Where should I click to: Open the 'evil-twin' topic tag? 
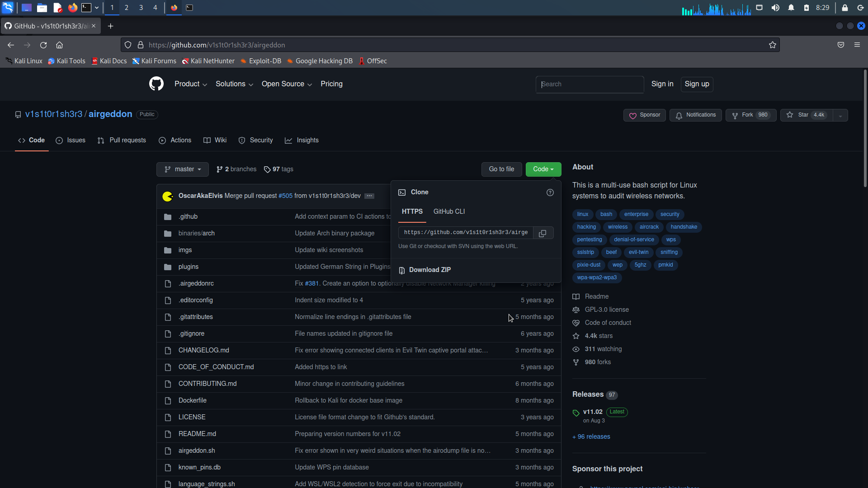(x=638, y=253)
